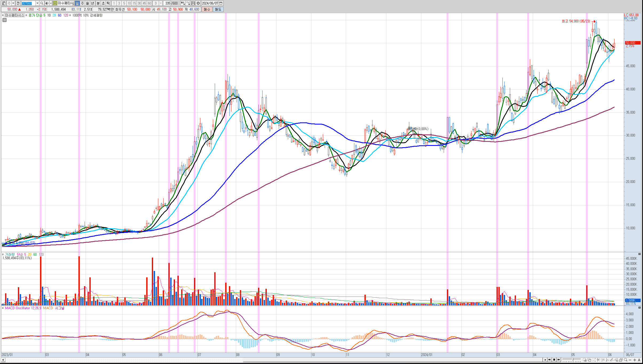Click the play button in bottom toolbar
The image size is (643, 364).
point(545,360)
